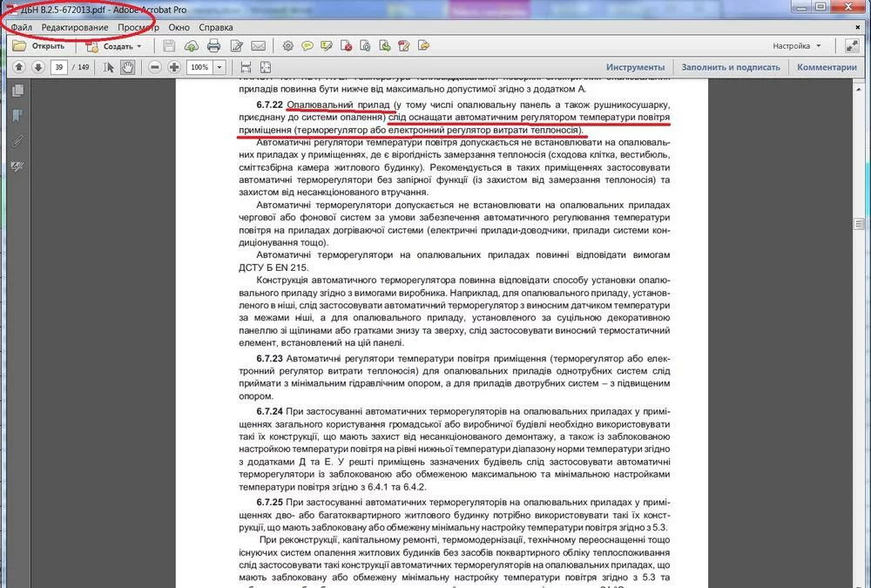Open the Комментарии pane
Screen dimensions: 871x588
coord(827,67)
